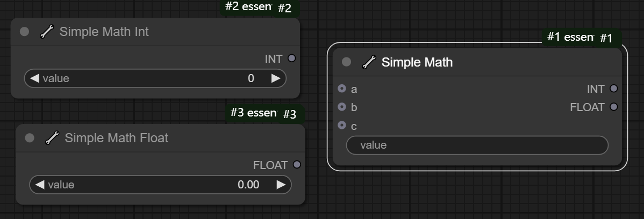Decrease the Simple Math Float value with left arrow
Screen dimensions: 644x219
point(40,185)
